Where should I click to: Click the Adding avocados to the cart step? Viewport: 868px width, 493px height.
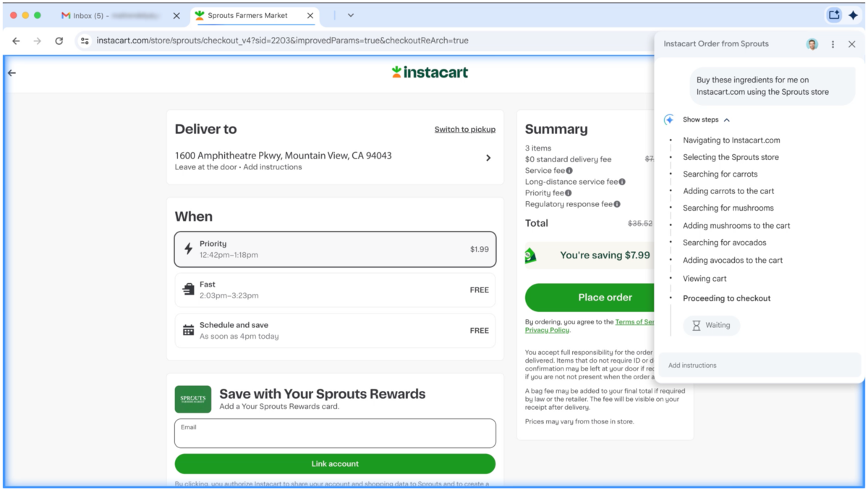tap(733, 261)
